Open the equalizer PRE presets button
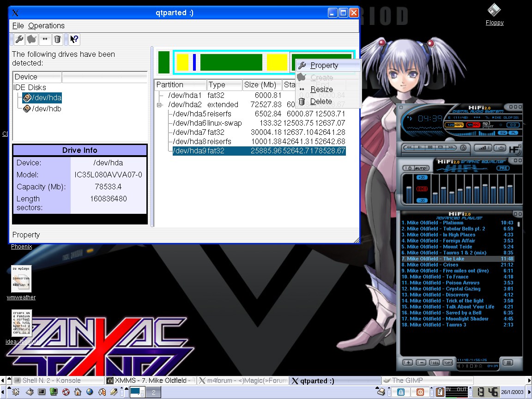The image size is (532, 399). pyautogui.click(x=503, y=168)
